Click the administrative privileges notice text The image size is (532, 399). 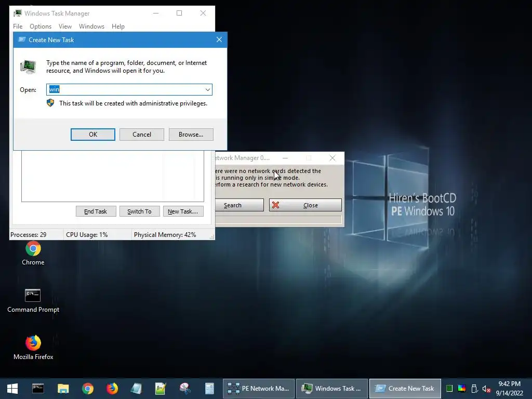pos(133,103)
